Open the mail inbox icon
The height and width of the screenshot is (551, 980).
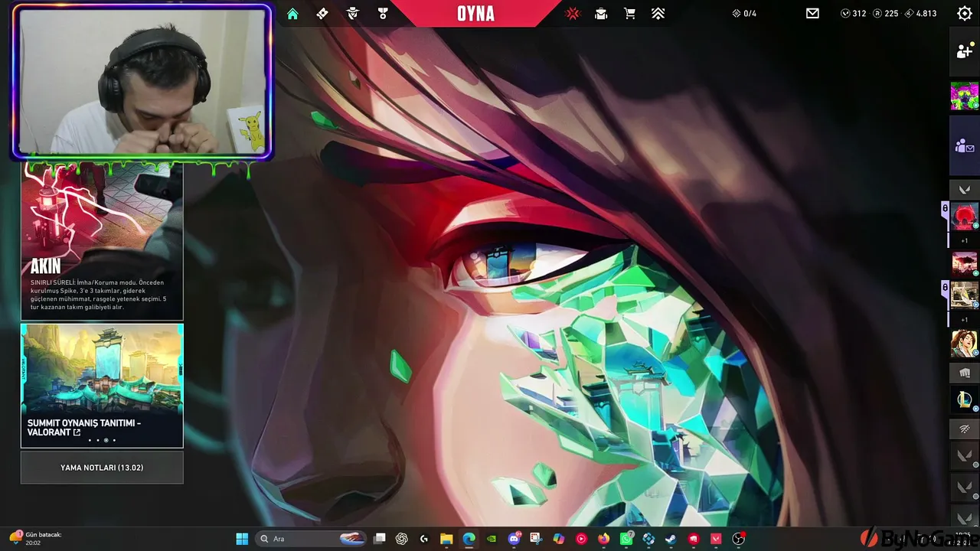pyautogui.click(x=812, y=13)
